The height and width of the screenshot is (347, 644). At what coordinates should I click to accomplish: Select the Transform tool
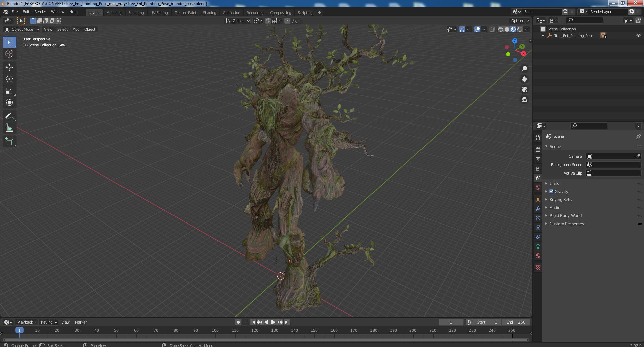[9, 103]
